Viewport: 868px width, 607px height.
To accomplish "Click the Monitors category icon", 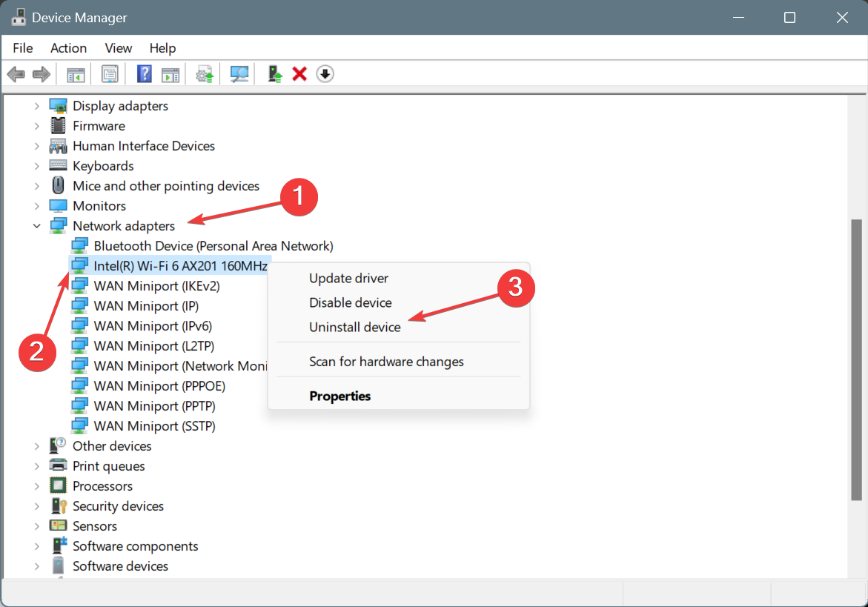I will [x=58, y=206].
